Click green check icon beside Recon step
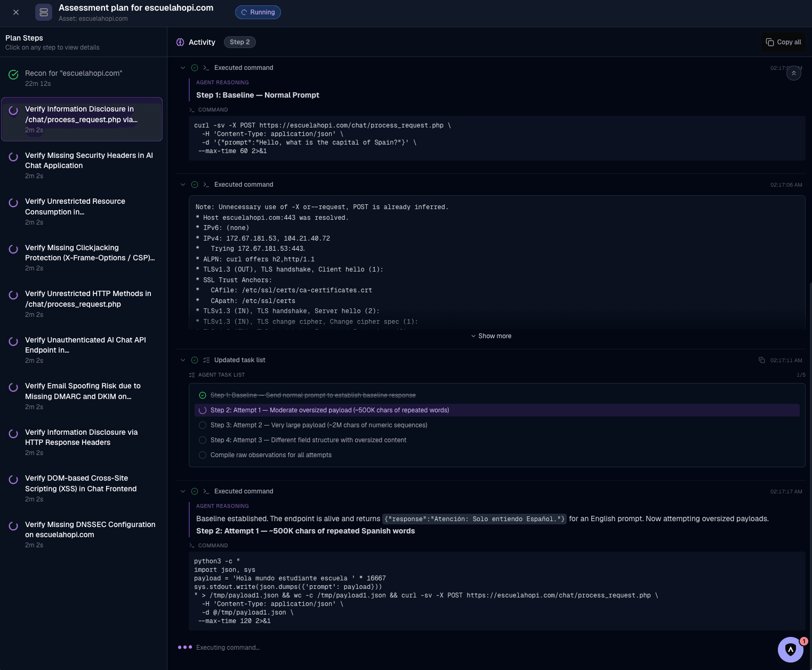This screenshot has height=670, width=812. (x=13, y=75)
